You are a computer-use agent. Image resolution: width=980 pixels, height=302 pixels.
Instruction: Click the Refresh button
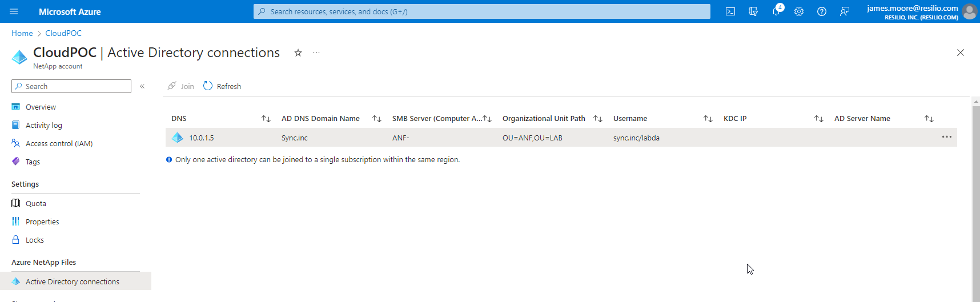[x=222, y=86]
